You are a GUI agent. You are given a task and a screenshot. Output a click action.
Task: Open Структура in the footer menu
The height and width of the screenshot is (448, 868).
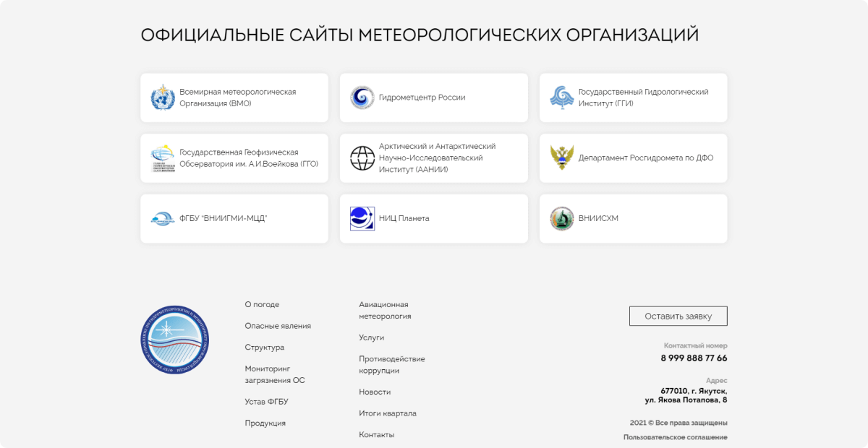pyautogui.click(x=265, y=348)
